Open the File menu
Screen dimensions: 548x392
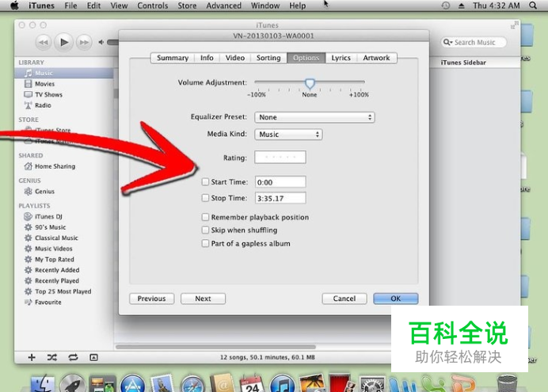click(x=70, y=6)
